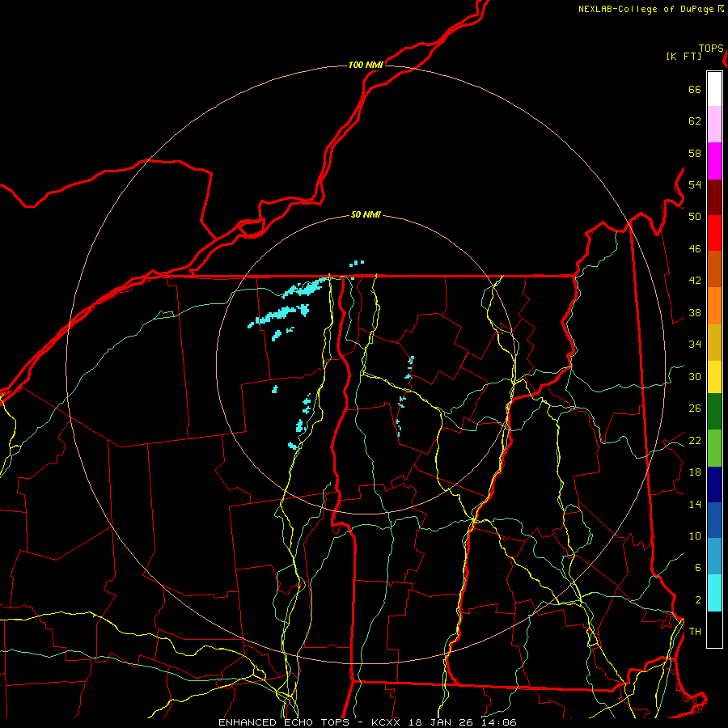Image resolution: width=728 pixels, height=728 pixels.
Task: Click the 50 NMI range ring label
Action: click(366, 214)
